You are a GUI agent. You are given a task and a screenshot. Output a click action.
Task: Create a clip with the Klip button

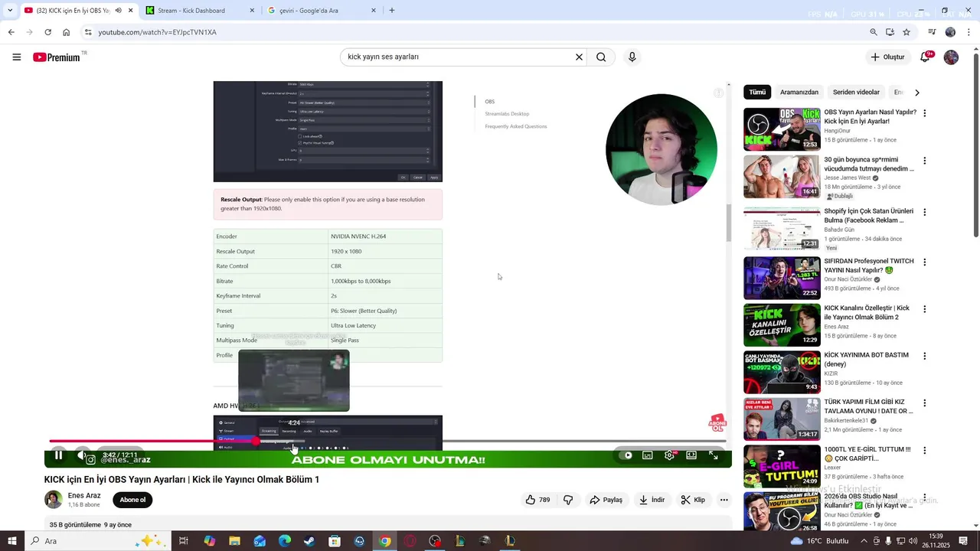[694, 500]
